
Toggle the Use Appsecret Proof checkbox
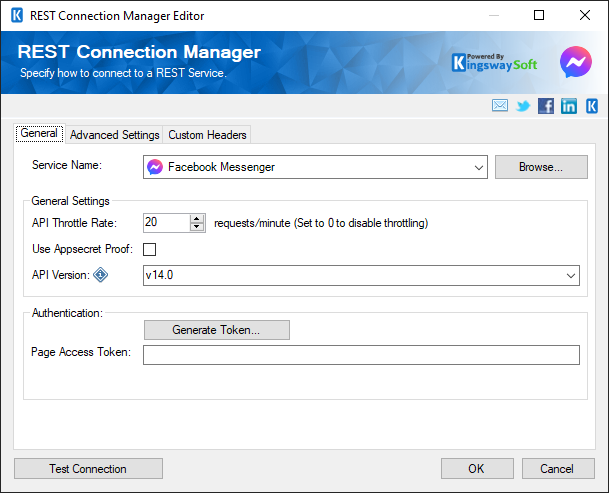click(x=150, y=249)
